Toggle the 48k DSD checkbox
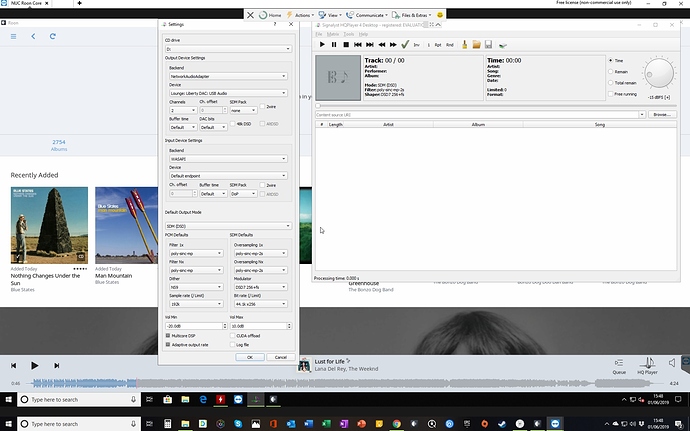The width and height of the screenshot is (690, 431). 233,124
